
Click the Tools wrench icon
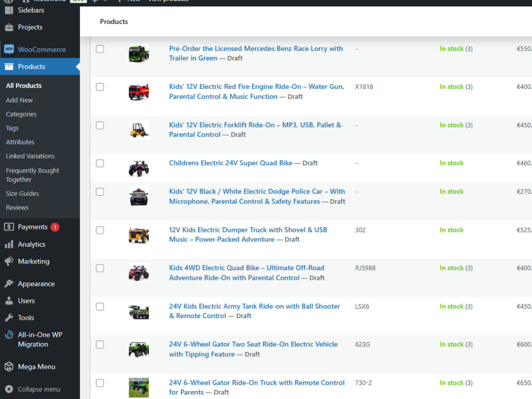pyautogui.click(x=9, y=318)
